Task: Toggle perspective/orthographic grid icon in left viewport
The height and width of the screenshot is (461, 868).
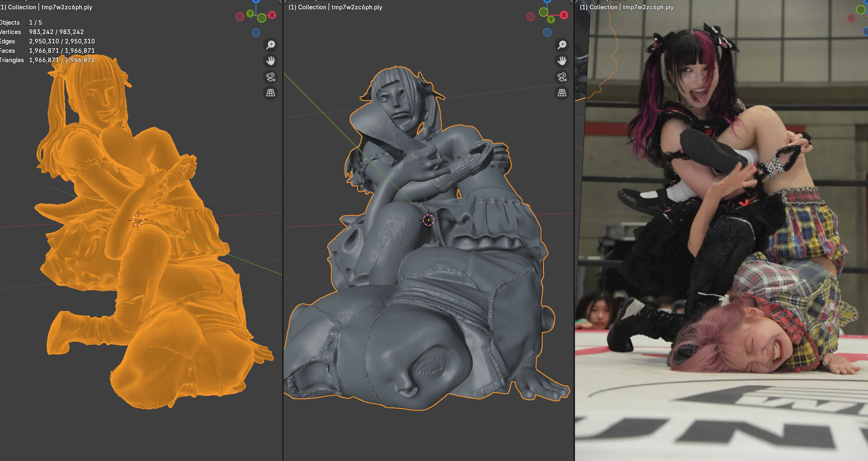Action: [270, 93]
